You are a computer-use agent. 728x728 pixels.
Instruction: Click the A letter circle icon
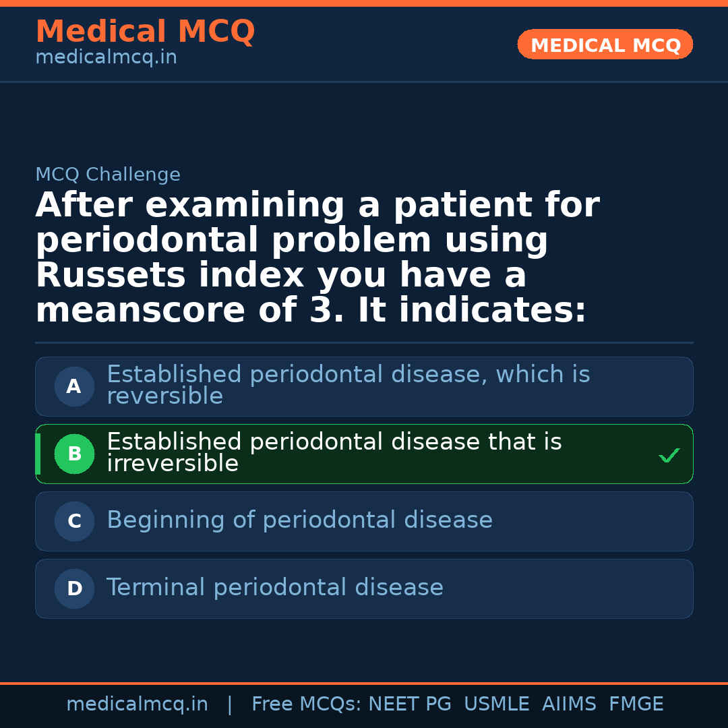74,387
